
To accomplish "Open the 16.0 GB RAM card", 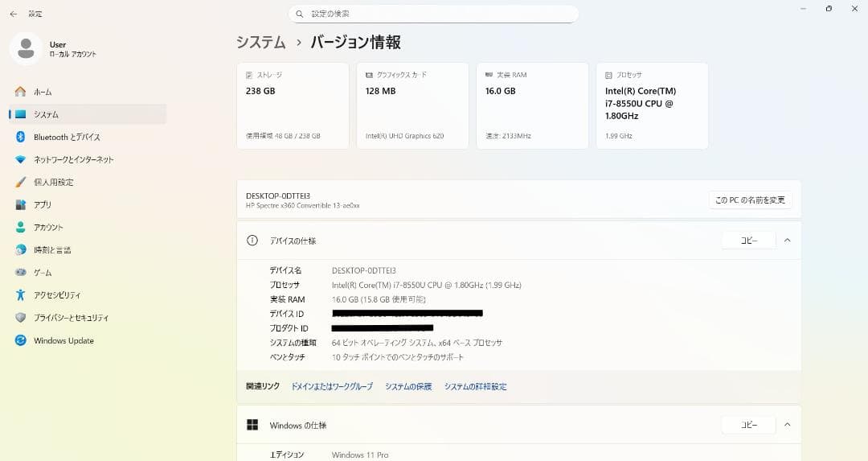I will coord(533,106).
